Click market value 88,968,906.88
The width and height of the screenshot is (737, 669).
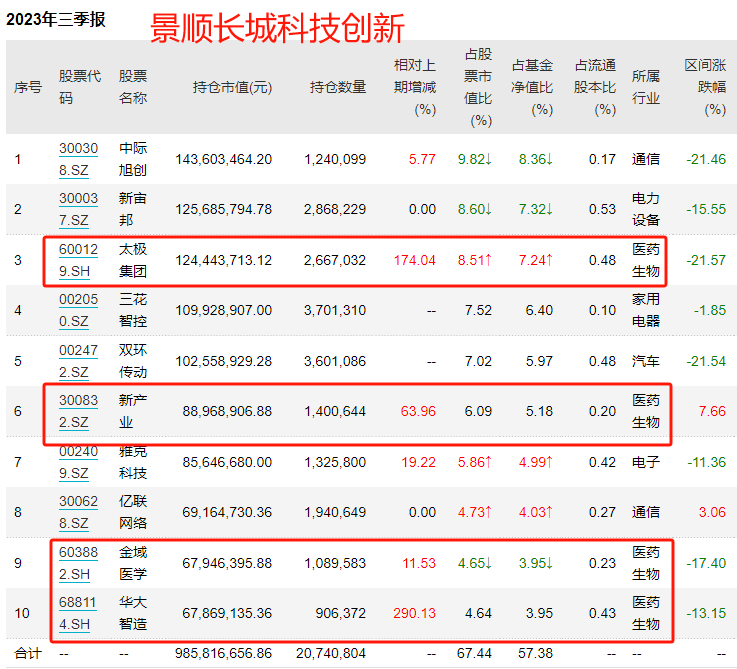pyautogui.click(x=227, y=411)
